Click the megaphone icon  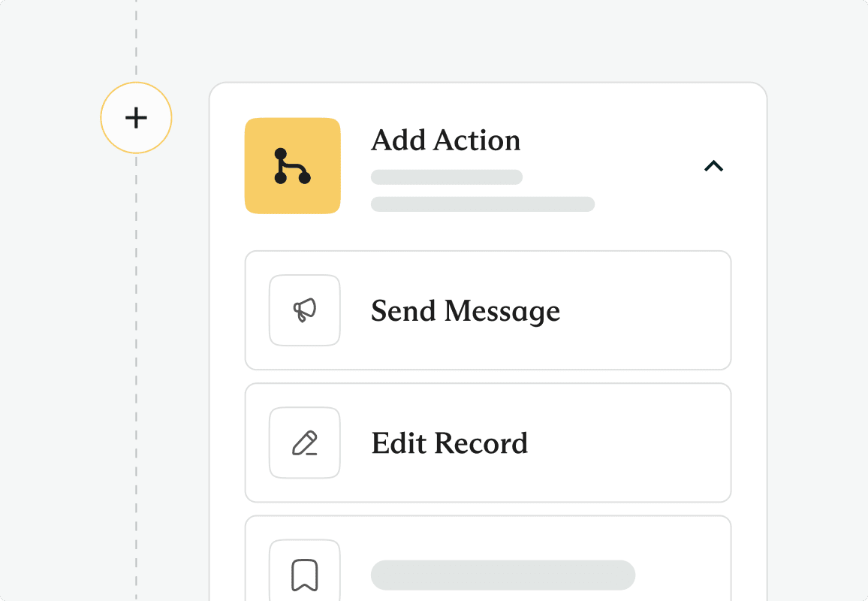click(304, 310)
